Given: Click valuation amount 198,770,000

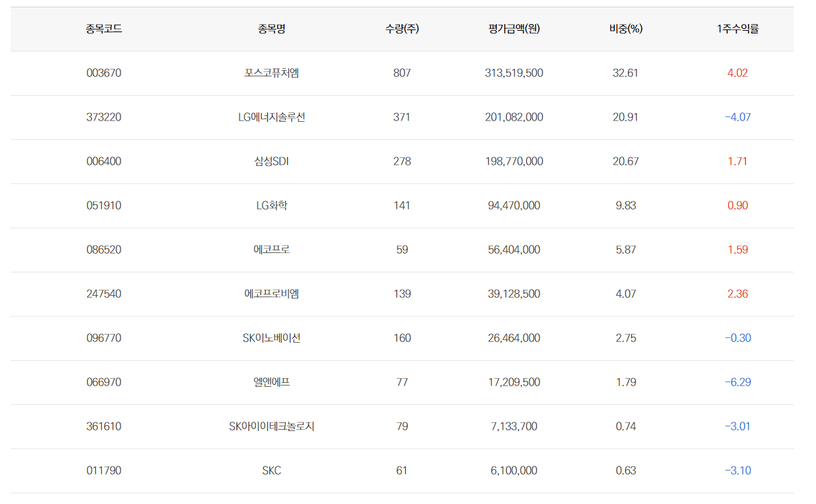Looking at the screenshot, I should tap(514, 161).
